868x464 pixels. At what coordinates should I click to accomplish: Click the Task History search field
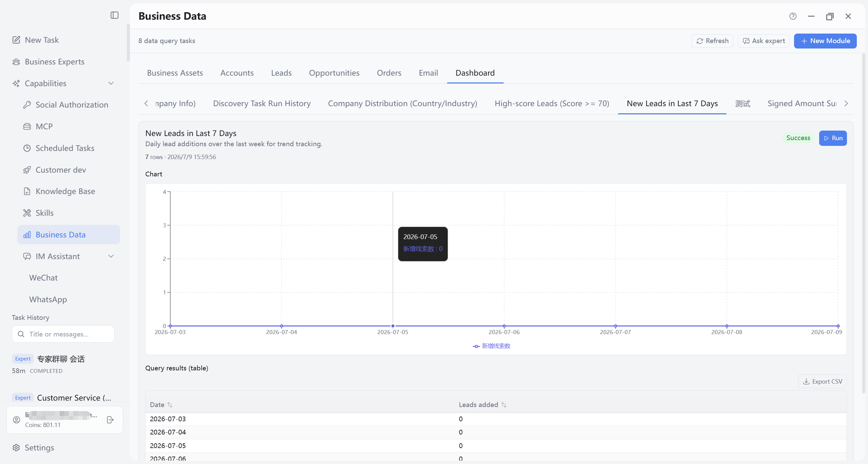point(63,334)
